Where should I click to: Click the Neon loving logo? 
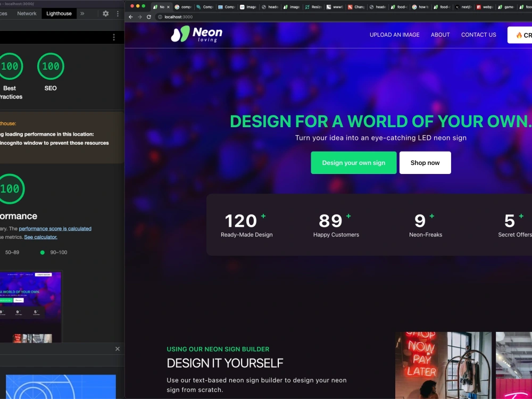click(x=195, y=34)
